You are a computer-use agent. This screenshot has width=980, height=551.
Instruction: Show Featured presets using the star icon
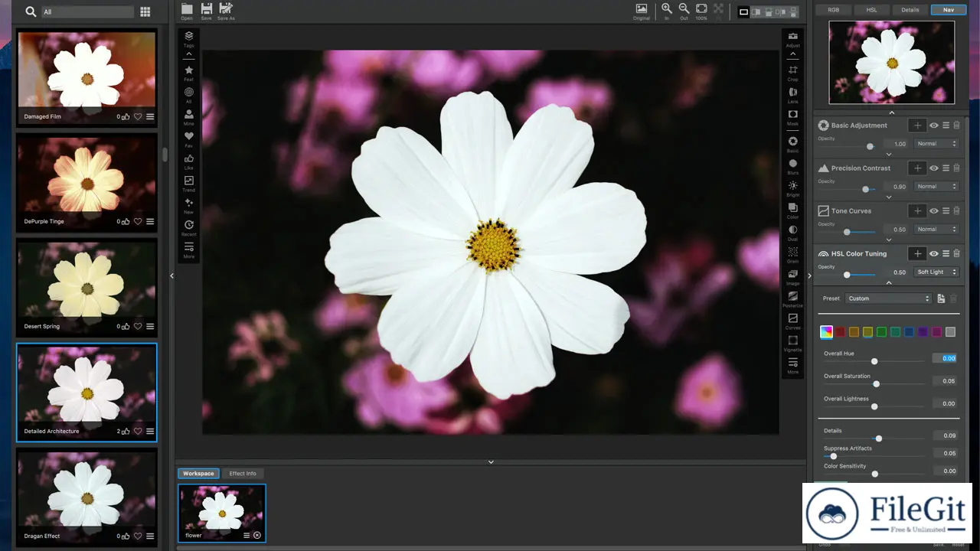188,73
